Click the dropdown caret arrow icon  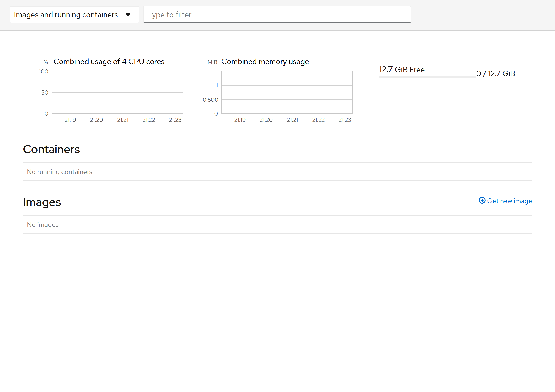128,15
